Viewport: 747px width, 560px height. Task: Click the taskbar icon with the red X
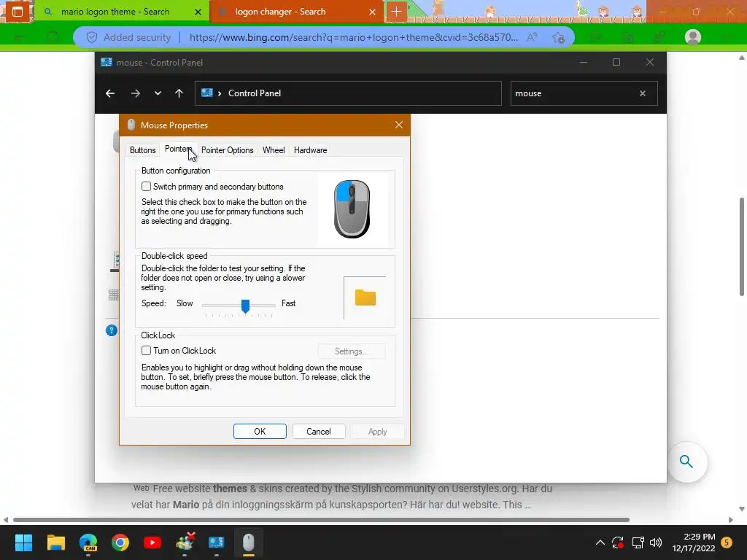pyautogui.click(x=185, y=542)
